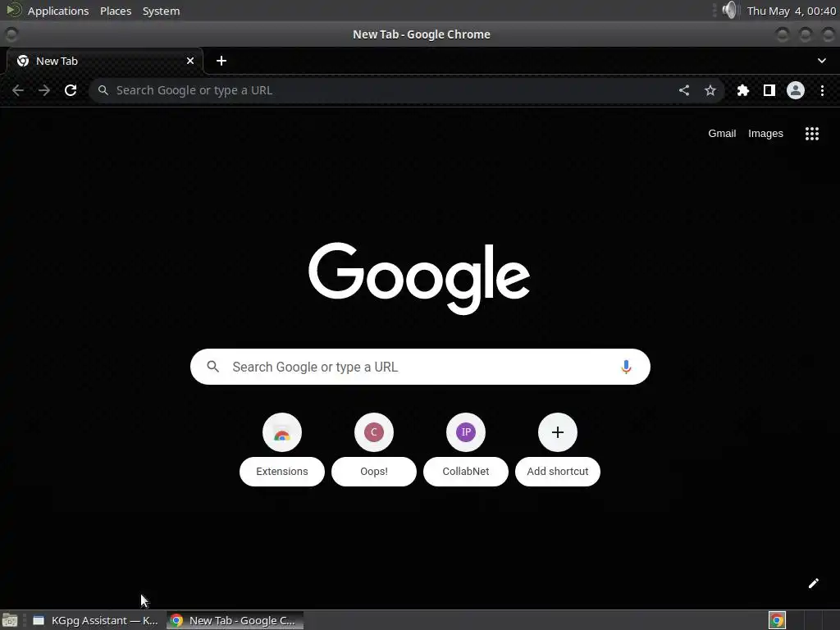Open Chrome's three-dot menu

[x=822, y=90]
